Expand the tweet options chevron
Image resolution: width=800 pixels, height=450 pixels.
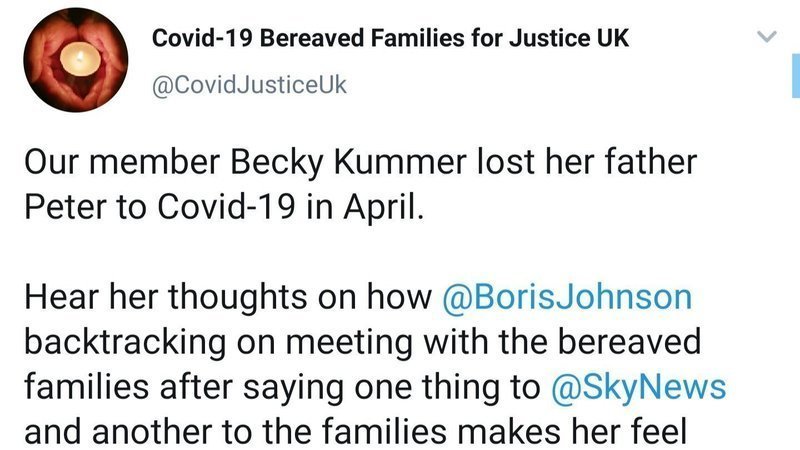765,37
